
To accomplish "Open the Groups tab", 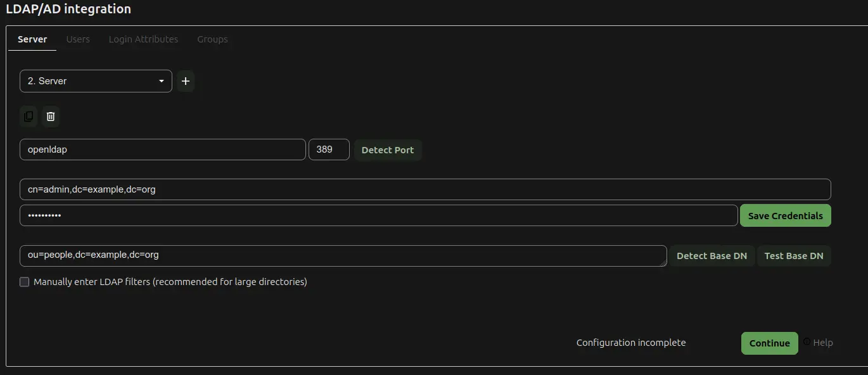I will click(x=212, y=39).
